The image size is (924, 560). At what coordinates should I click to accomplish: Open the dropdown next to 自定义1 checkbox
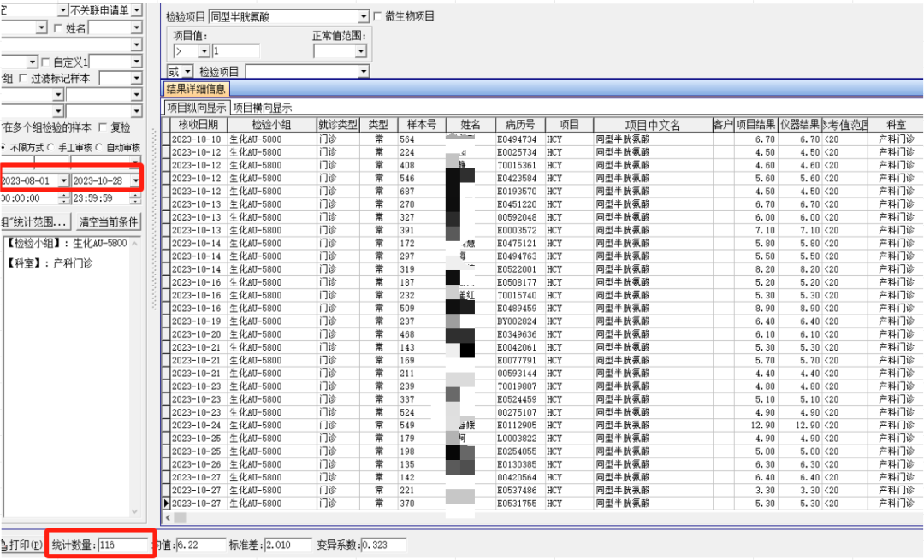pos(137,62)
